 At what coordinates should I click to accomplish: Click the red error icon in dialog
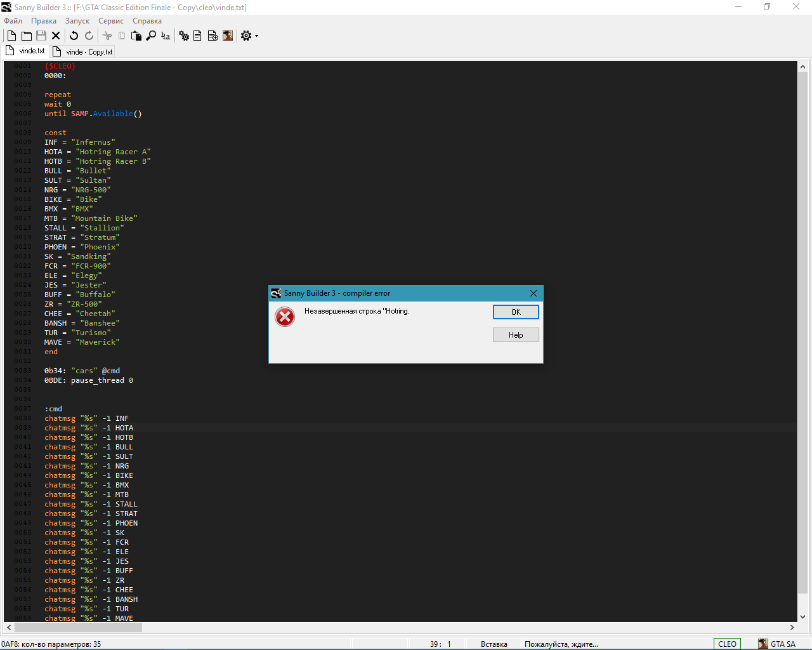pos(285,316)
